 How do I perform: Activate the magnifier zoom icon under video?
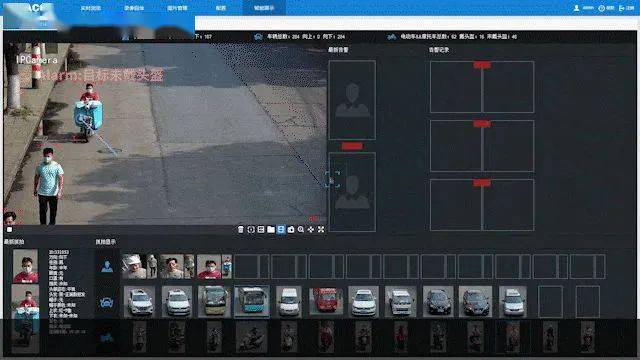(x=301, y=230)
